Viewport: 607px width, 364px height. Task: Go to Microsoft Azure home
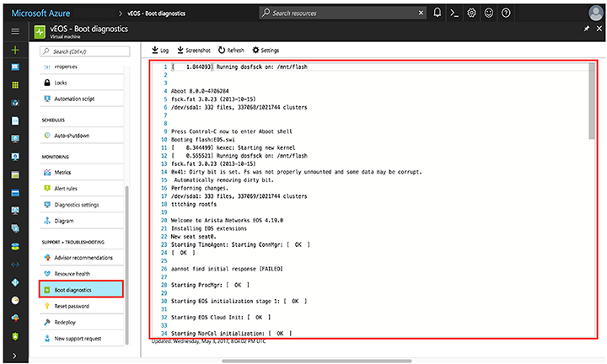click(x=40, y=13)
